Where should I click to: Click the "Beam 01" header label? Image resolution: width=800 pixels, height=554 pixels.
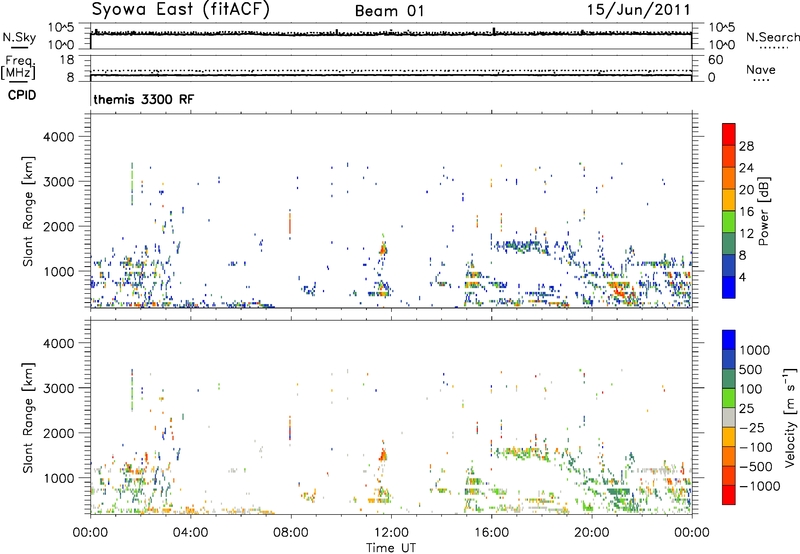(389, 11)
